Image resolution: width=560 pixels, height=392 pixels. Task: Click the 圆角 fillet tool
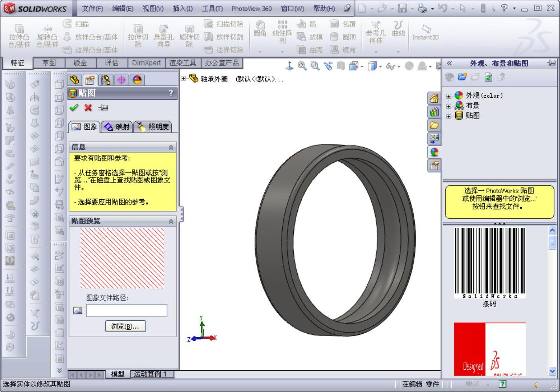click(260, 29)
